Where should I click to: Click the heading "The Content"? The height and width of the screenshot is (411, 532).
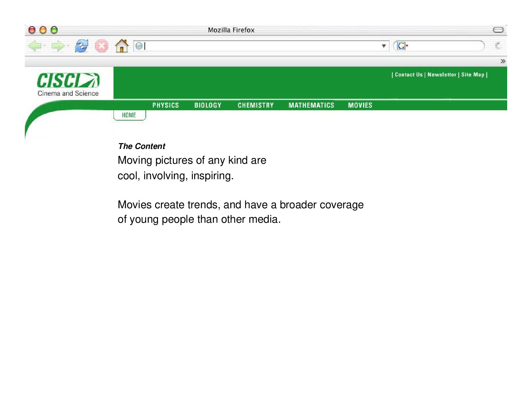point(142,146)
